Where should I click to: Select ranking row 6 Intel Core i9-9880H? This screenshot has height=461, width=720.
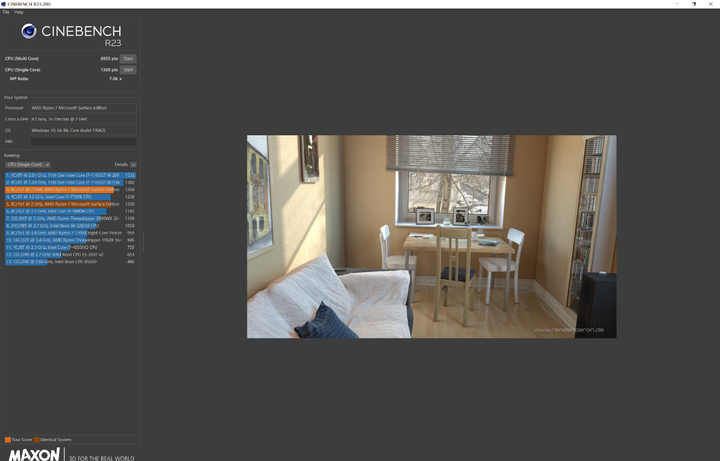point(70,211)
